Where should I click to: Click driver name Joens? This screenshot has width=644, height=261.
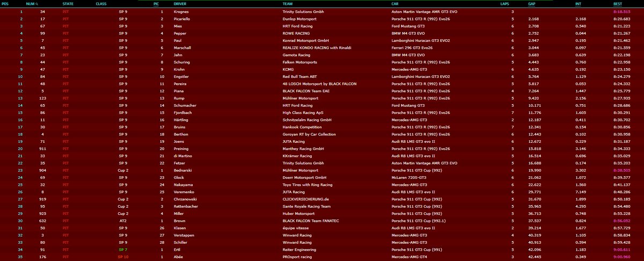[x=179, y=141]
